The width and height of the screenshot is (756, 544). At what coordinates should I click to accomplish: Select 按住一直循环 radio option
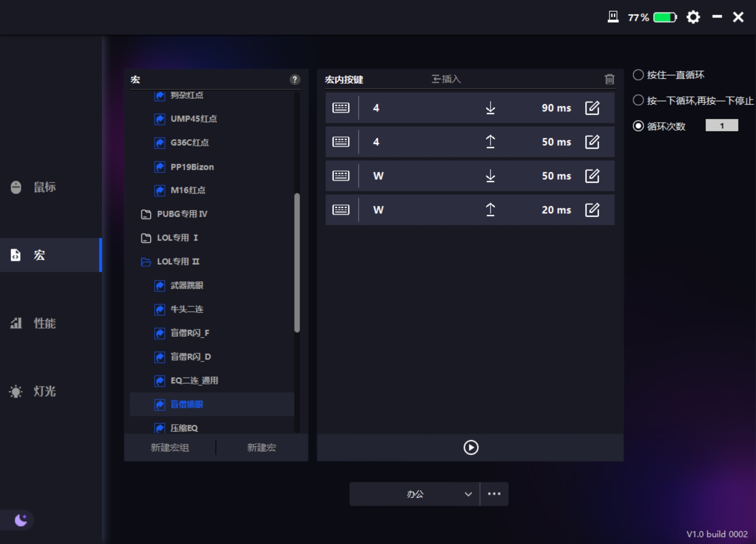coord(638,75)
